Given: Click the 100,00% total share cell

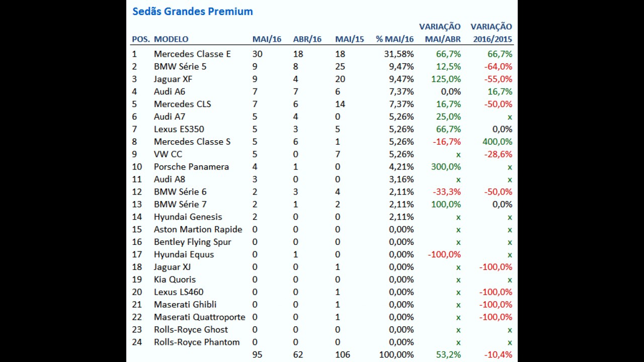Looking at the screenshot, I should tap(396, 355).
